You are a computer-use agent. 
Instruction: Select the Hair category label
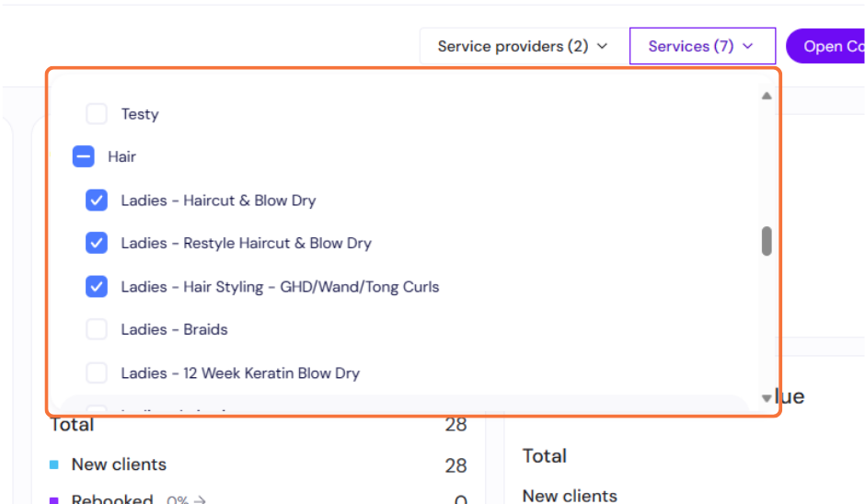[x=121, y=157]
